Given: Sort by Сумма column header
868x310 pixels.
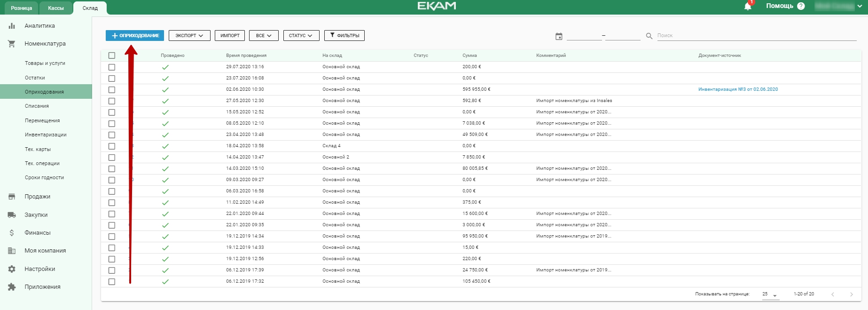Looking at the screenshot, I should [469, 56].
